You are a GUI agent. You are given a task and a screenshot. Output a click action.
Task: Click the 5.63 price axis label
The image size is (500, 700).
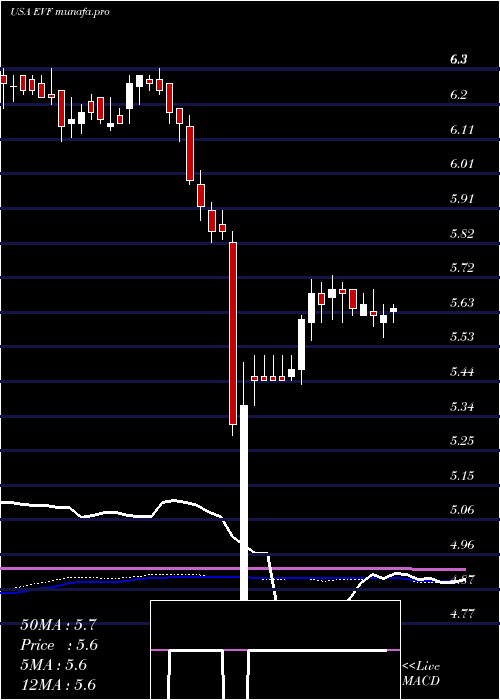(x=462, y=303)
